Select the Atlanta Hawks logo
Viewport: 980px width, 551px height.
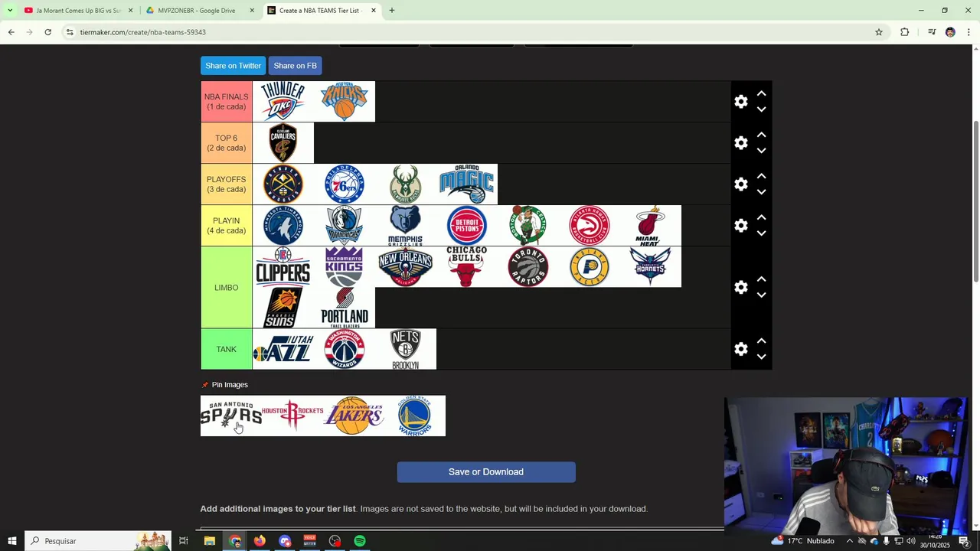590,226
